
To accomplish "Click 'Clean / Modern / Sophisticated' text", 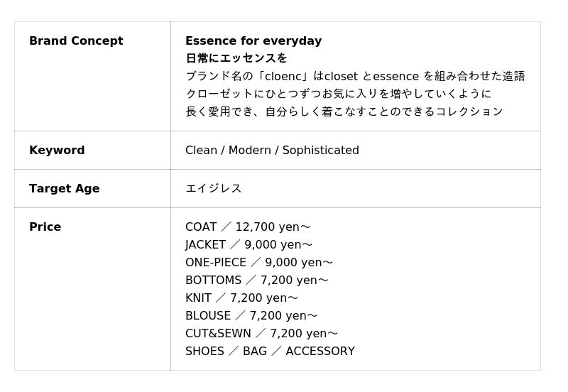I will tap(272, 151).
